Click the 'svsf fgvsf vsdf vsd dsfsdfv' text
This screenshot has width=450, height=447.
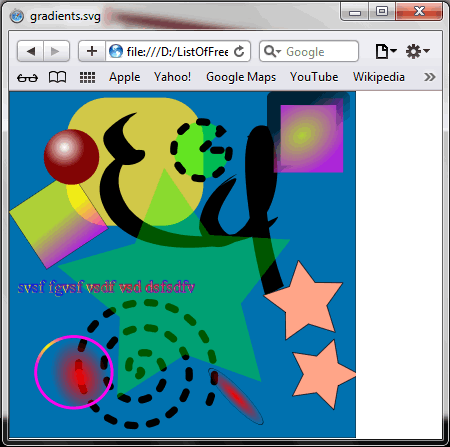point(106,287)
